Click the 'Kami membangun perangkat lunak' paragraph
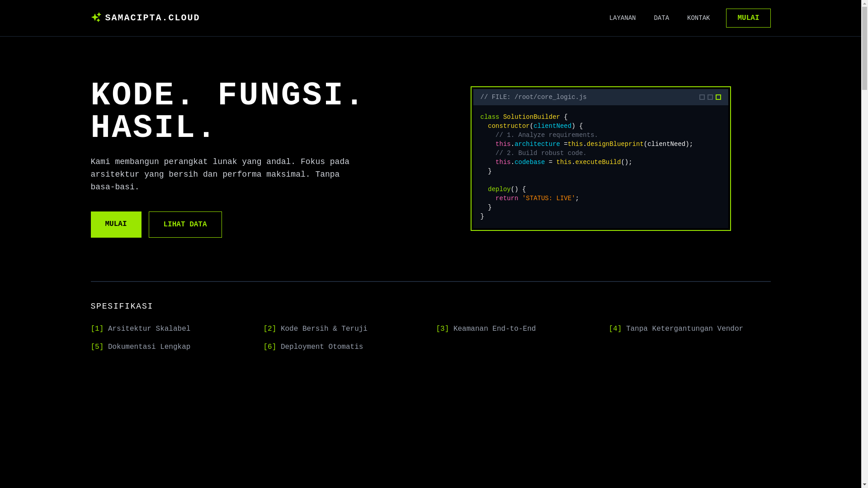The width and height of the screenshot is (868, 488). [x=220, y=174]
